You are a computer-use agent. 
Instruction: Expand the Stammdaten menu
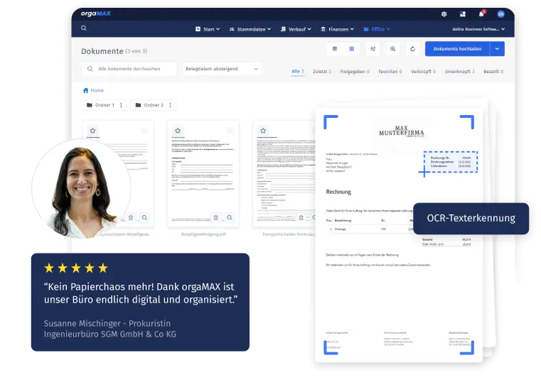click(250, 29)
